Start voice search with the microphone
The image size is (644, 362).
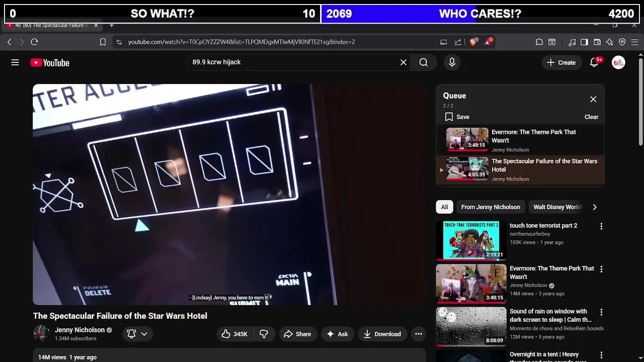pyautogui.click(x=452, y=62)
